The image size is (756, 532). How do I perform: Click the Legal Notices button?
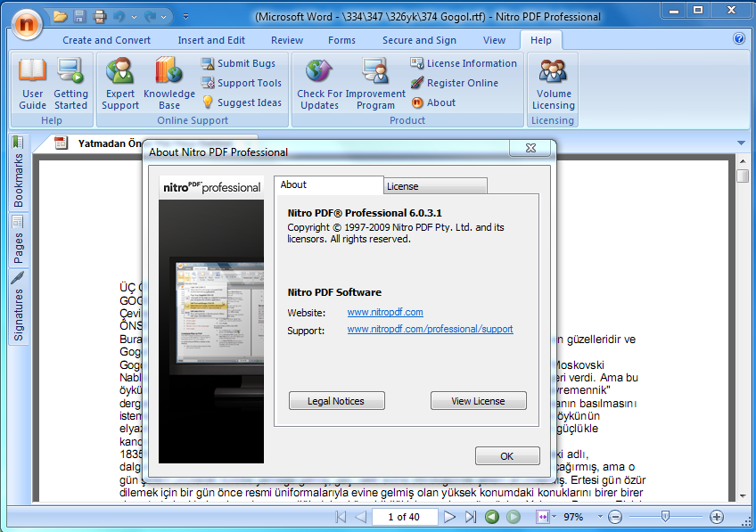336,400
